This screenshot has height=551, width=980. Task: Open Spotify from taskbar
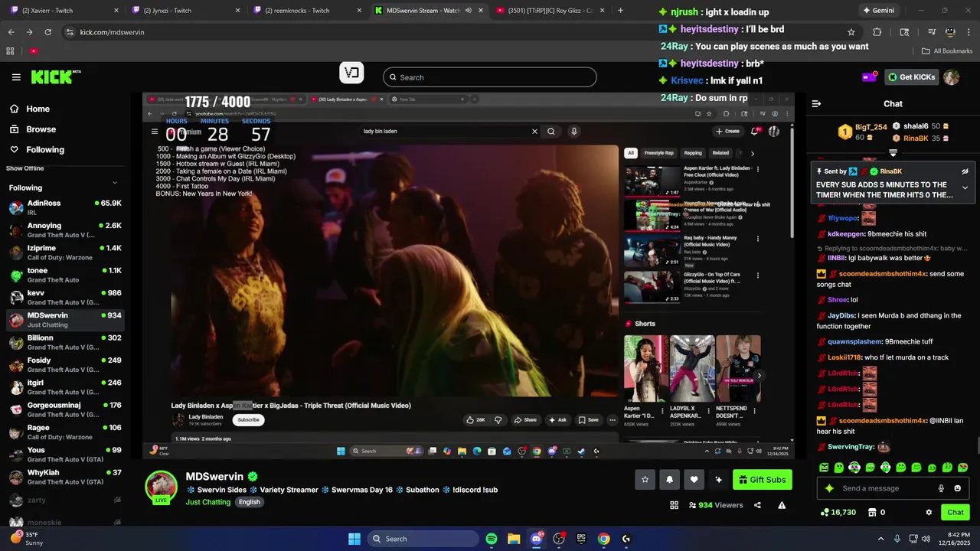[x=492, y=539]
